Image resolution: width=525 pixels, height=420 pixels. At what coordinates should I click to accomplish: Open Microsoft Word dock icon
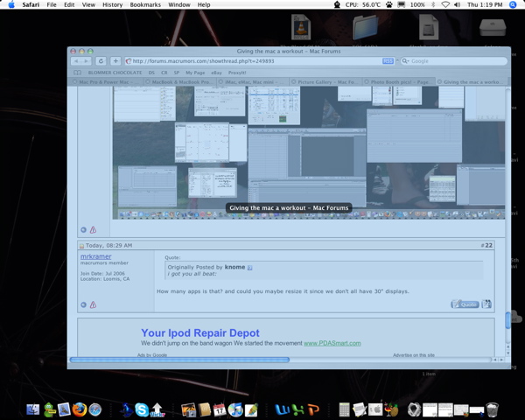[282, 409]
